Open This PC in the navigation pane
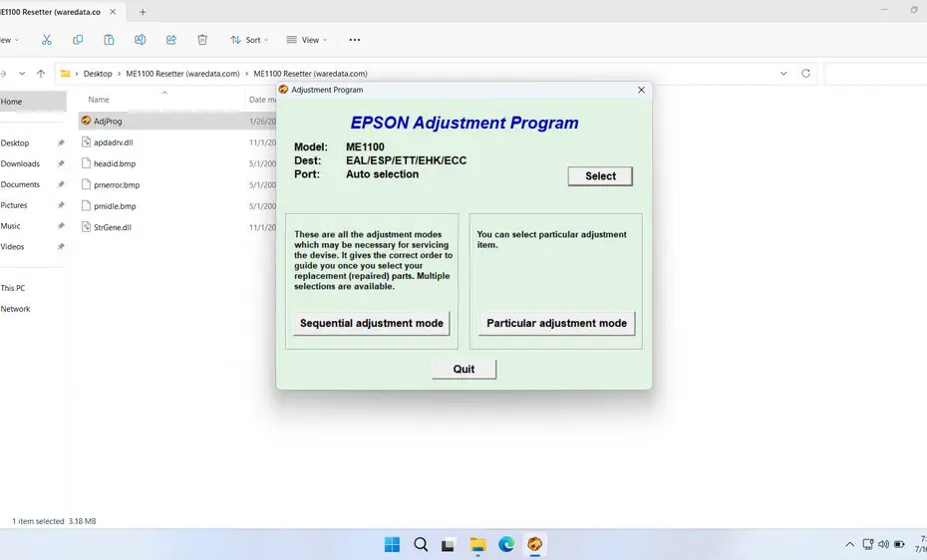Image resolution: width=927 pixels, height=560 pixels. tap(12, 288)
